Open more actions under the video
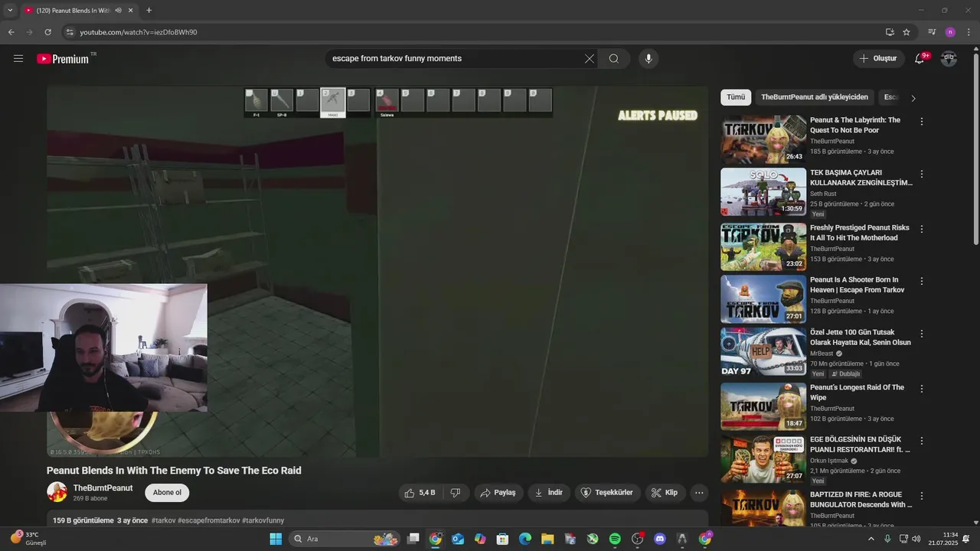The width and height of the screenshot is (980, 551). (698, 493)
